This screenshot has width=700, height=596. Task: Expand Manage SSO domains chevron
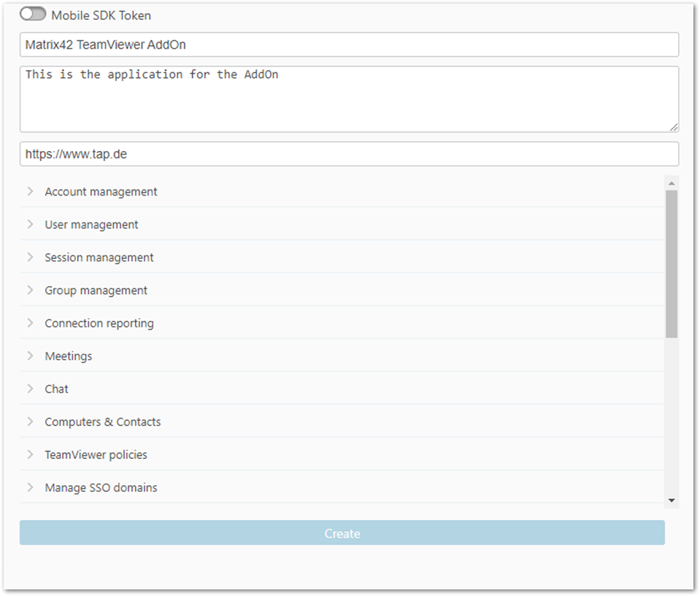point(30,487)
